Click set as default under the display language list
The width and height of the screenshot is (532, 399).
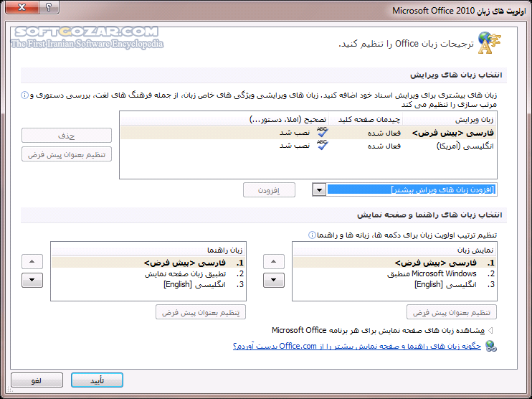coord(452,312)
